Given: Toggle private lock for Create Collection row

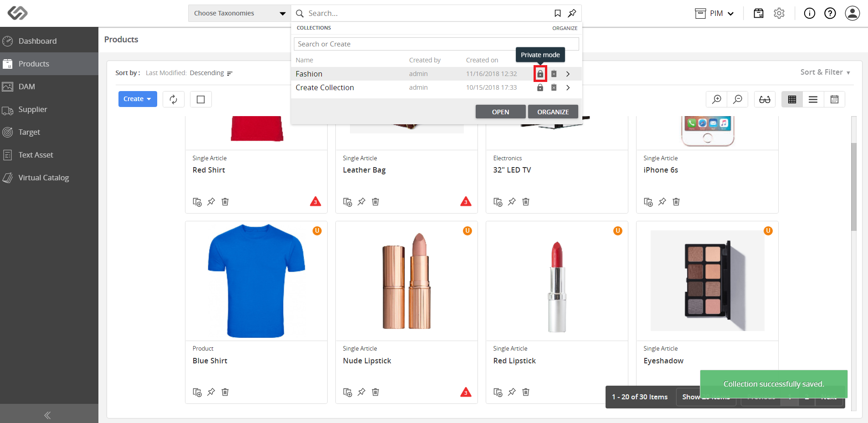Looking at the screenshot, I should (x=540, y=87).
